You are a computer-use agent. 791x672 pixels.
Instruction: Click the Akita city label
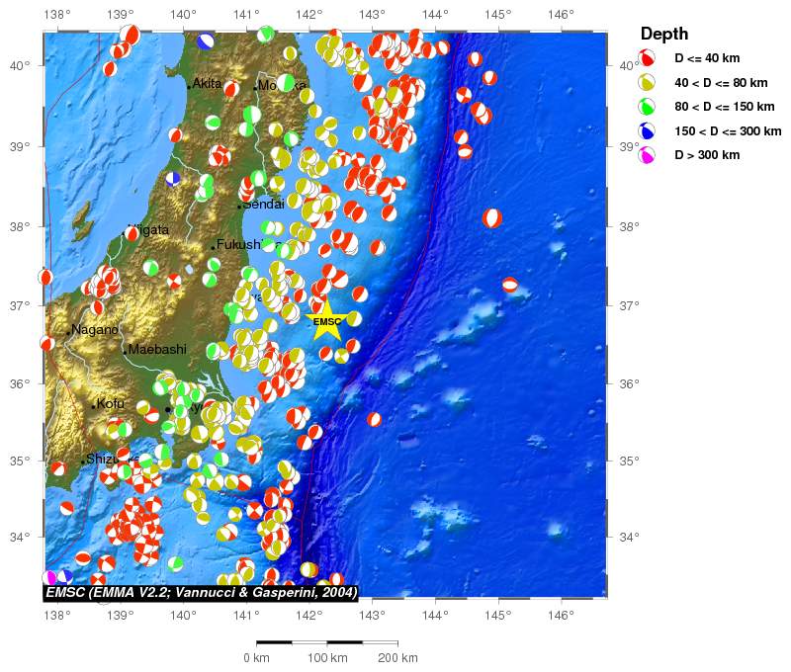click(207, 84)
